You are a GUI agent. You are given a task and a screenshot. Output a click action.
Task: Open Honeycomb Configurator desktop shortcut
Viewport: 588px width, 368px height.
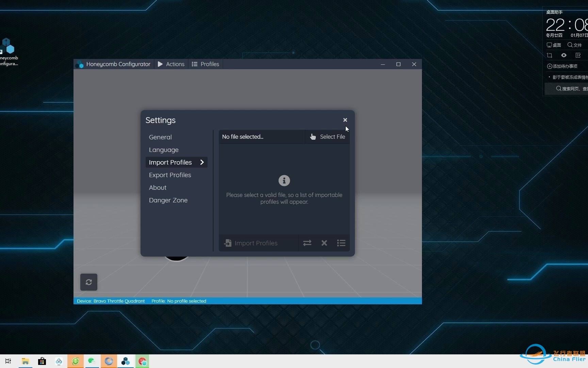(9, 52)
